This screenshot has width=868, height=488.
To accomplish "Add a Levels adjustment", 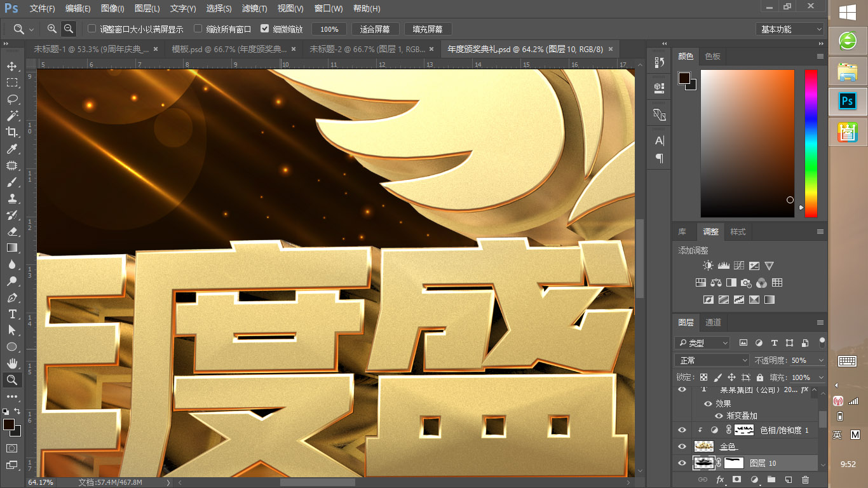I will pyautogui.click(x=723, y=266).
